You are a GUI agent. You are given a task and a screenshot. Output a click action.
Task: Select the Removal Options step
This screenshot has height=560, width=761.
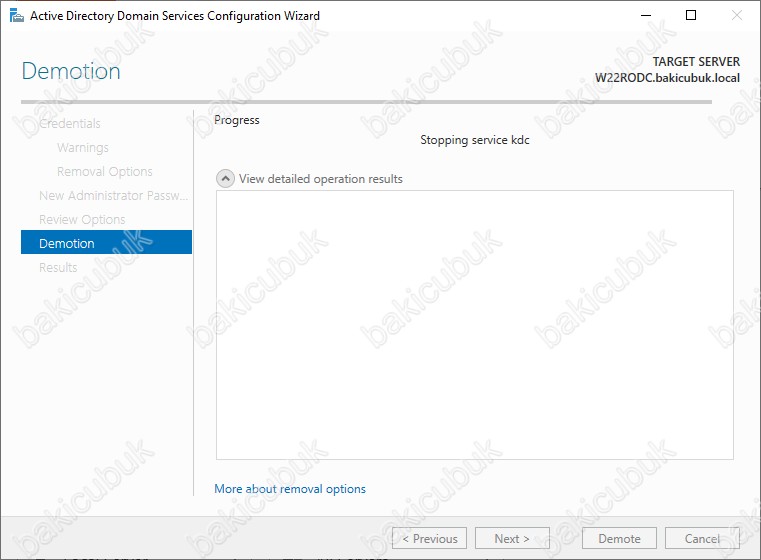104,171
